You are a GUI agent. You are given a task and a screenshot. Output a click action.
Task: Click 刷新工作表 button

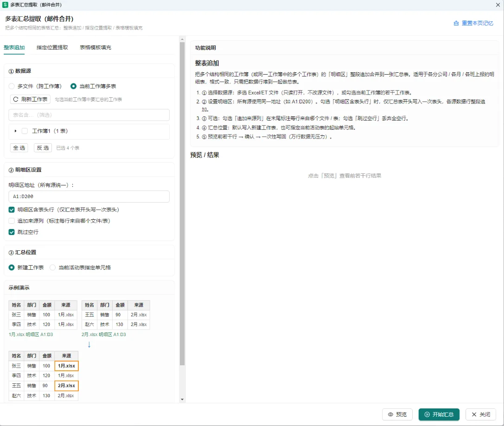[30, 99]
